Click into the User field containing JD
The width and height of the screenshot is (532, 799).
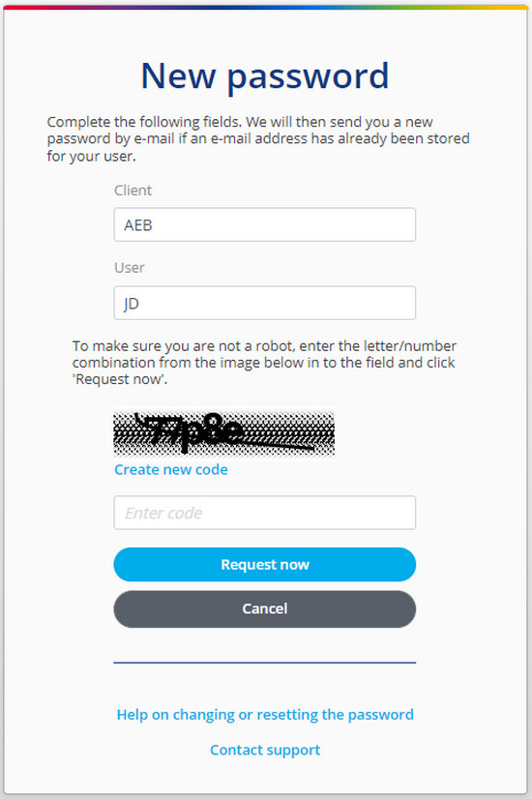tap(264, 303)
